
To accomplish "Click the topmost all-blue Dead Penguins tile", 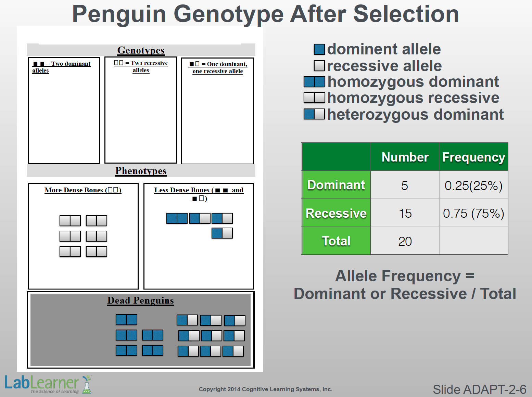I will 126,320.
